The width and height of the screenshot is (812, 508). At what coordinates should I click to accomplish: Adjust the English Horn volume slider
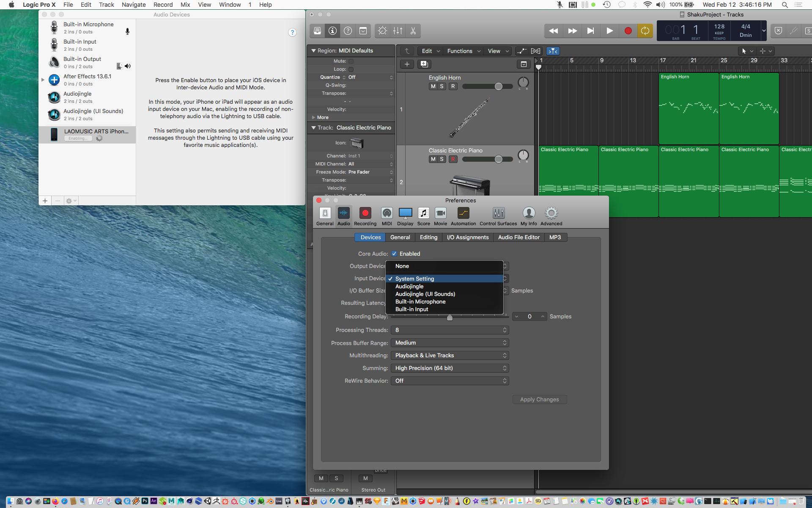[498, 86]
